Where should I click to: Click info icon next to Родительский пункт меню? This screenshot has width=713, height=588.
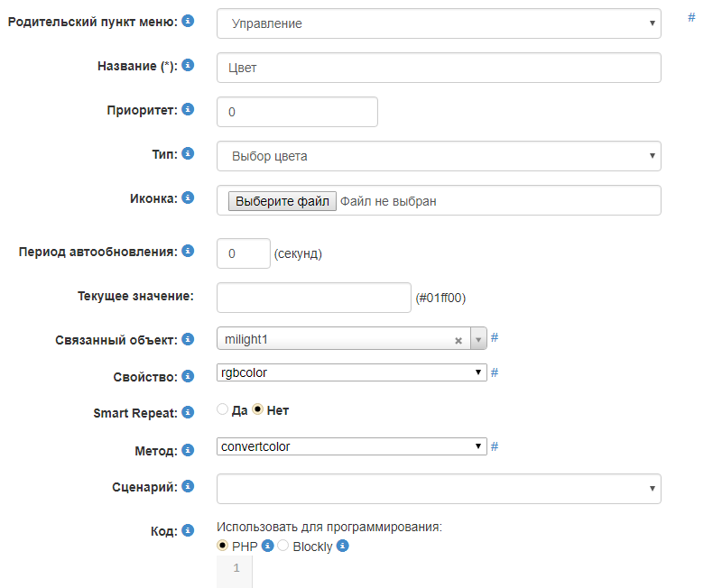188,20
